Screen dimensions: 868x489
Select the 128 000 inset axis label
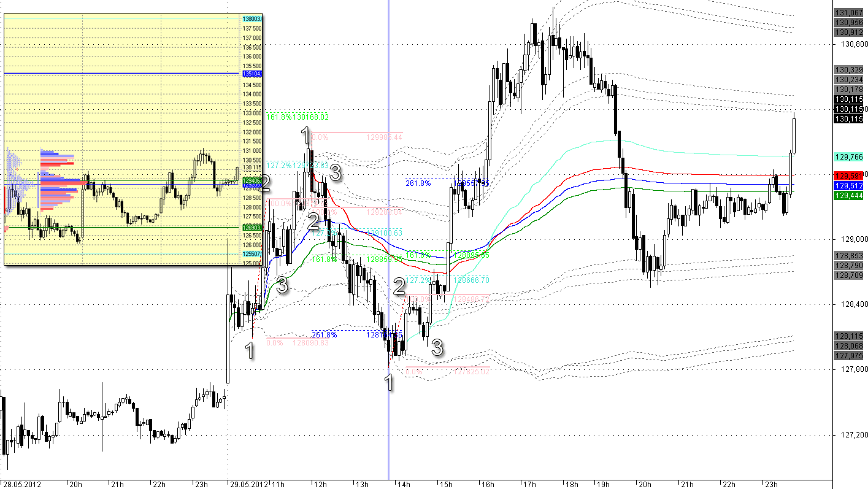coord(252,207)
